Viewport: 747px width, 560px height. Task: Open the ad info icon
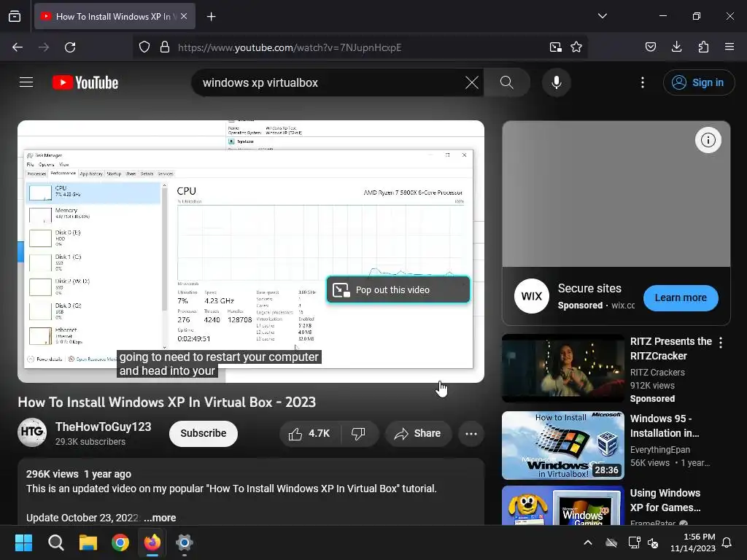coord(708,140)
